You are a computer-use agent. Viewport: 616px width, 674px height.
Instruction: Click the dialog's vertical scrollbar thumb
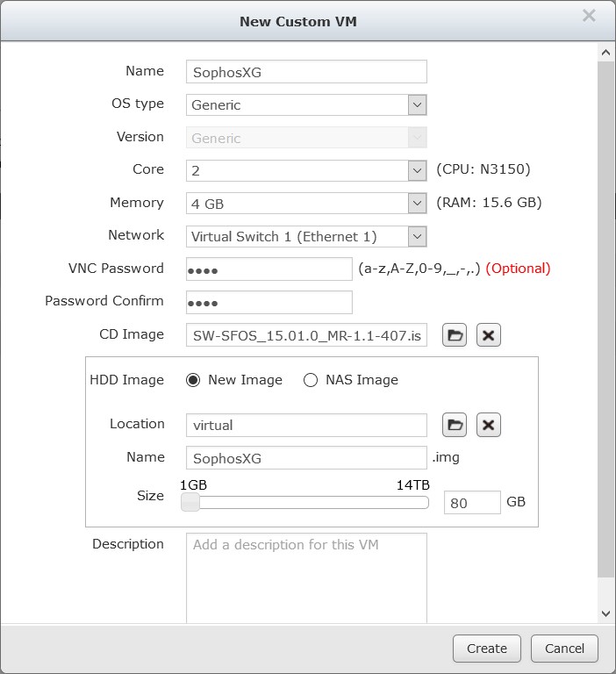click(606, 319)
